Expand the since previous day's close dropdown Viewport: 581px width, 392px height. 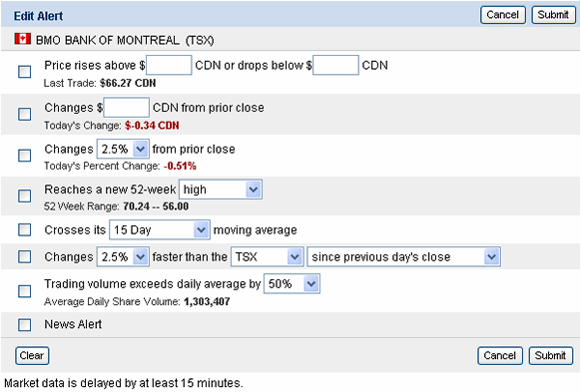tap(404, 257)
